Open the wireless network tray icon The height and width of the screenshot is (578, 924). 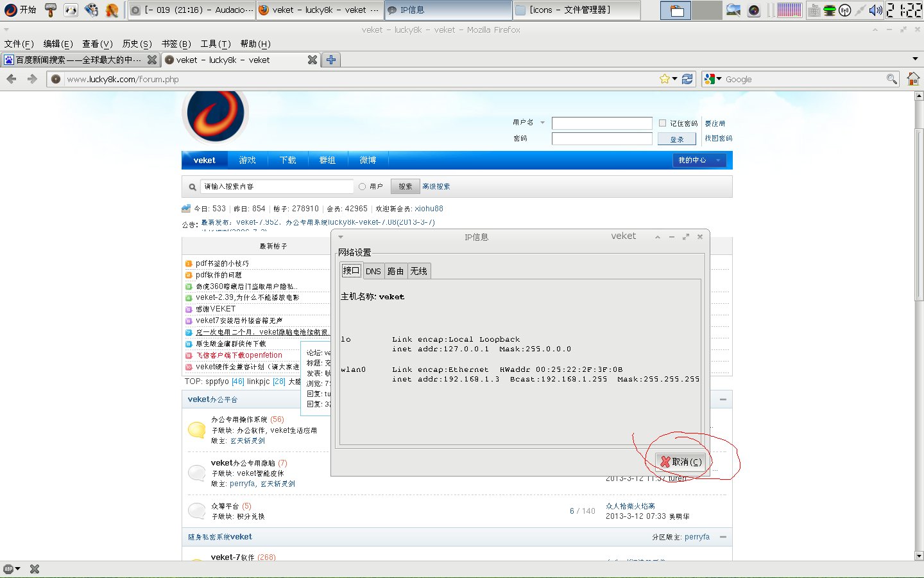pos(844,10)
